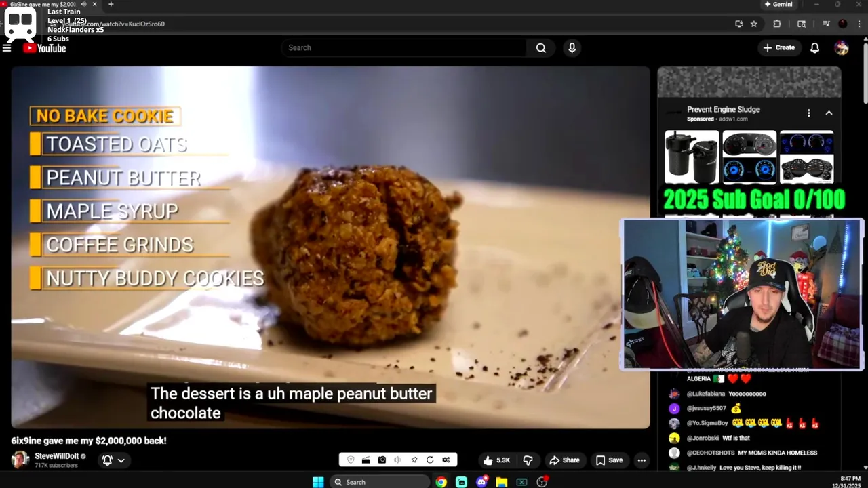The image size is (868, 488).
Task: Click the Windows taskbar Search box
Action: (x=379, y=482)
